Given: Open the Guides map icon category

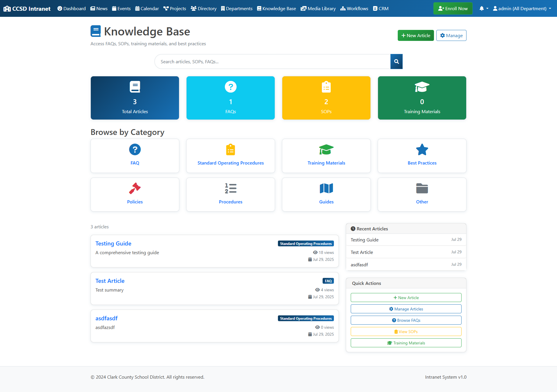Looking at the screenshot, I should (x=326, y=188).
